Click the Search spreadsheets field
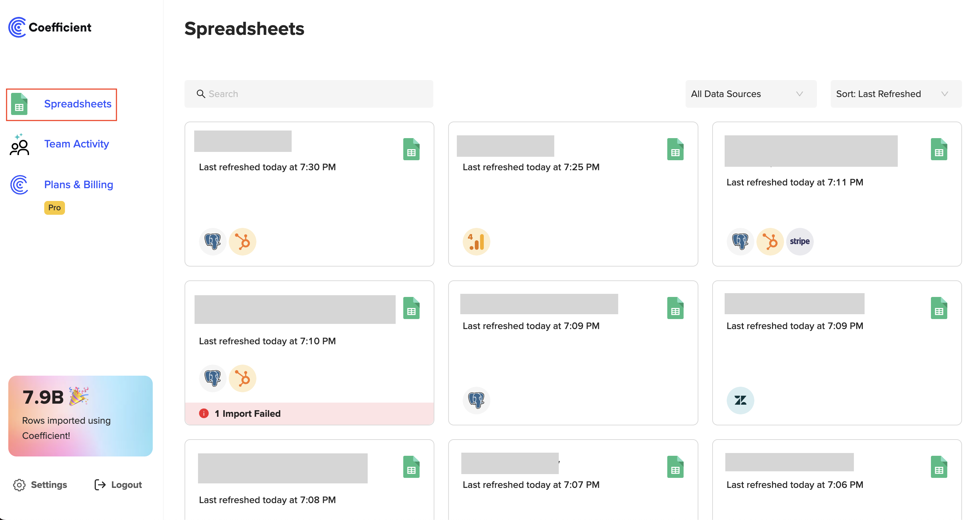Image resolution: width=980 pixels, height=520 pixels. pos(309,94)
